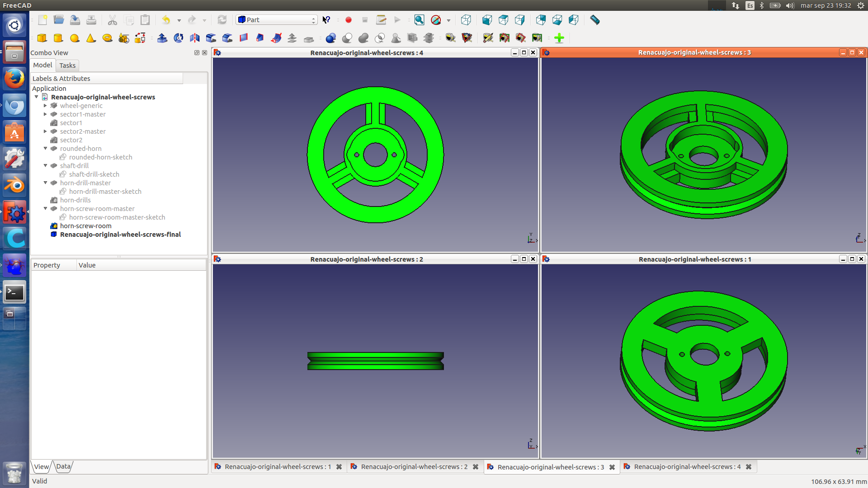Click the Fit all content view icon
This screenshot has width=868, height=488.
click(x=419, y=20)
